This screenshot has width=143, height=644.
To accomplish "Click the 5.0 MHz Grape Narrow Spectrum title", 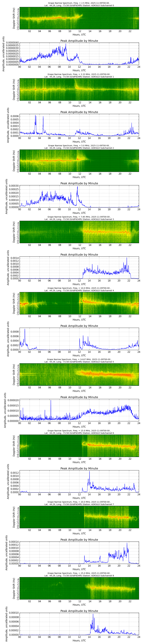I will click(79, 147).
